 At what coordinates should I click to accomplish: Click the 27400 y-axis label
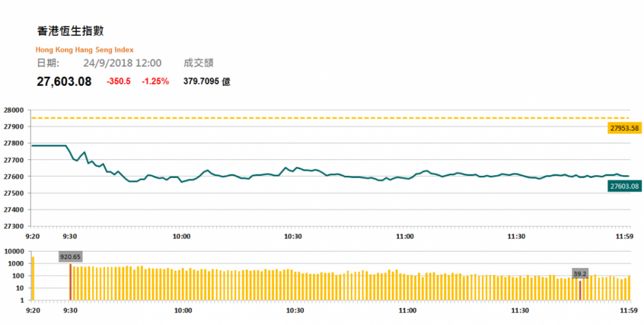coord(14,210)
